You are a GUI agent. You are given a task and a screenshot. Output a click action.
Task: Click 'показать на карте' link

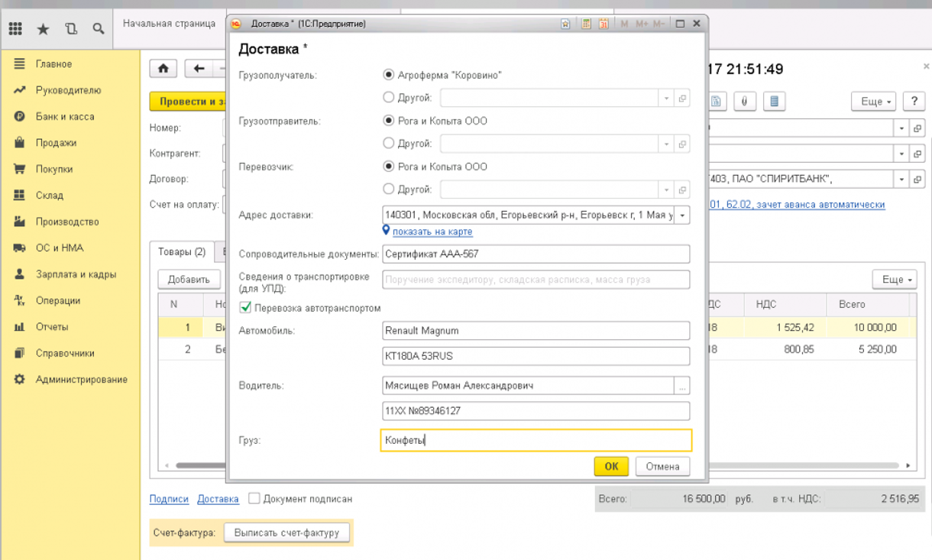click(x=432, y=231)
